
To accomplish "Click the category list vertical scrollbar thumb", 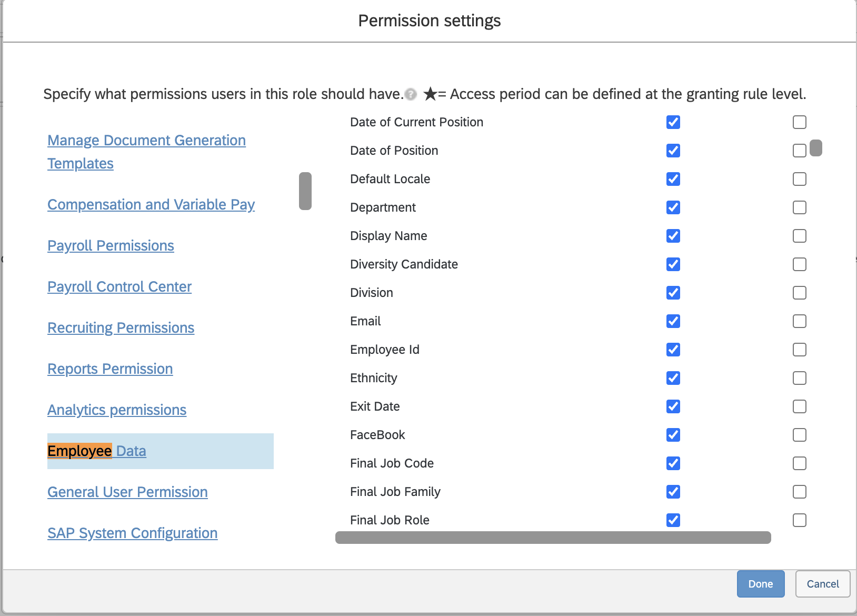I will click(305, 191).
